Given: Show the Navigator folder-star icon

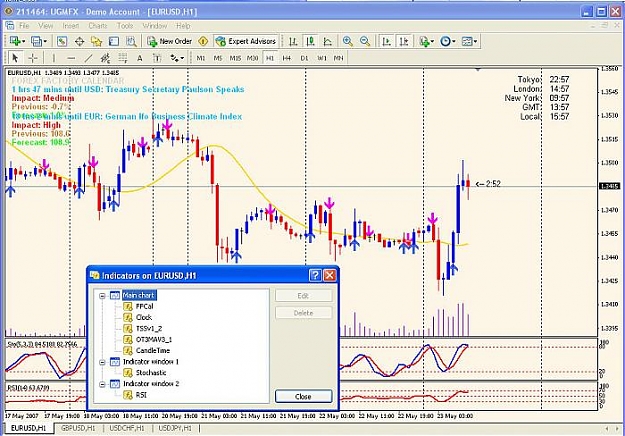Looking at the screenshot, I should 96,41.
